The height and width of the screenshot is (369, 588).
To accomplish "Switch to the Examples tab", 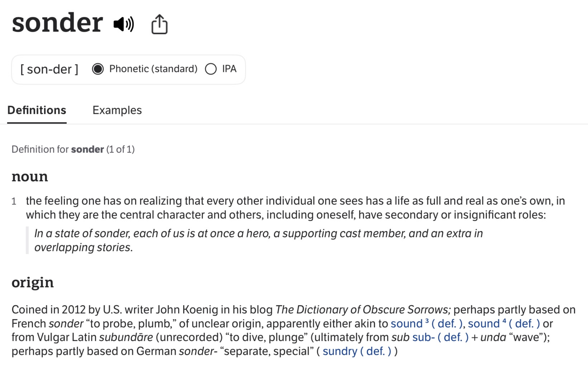I will point(117,110).
